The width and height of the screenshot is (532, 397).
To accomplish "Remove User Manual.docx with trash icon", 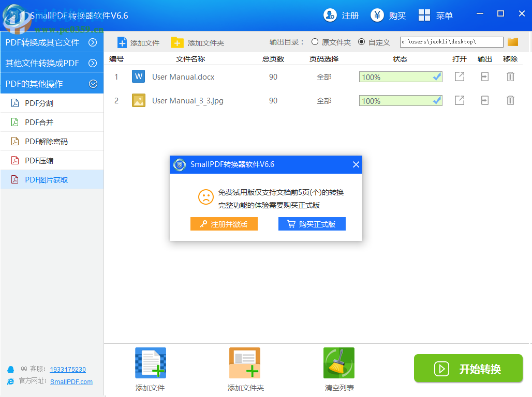I will point(510,77).
